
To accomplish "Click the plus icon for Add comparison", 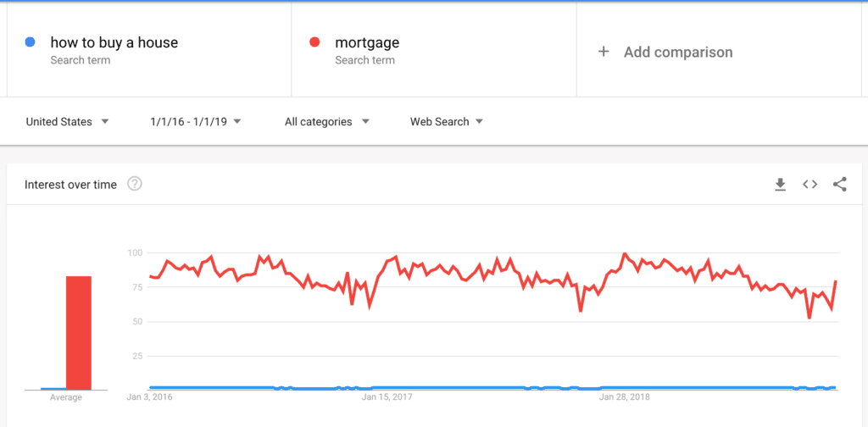I will click(604, 52).
